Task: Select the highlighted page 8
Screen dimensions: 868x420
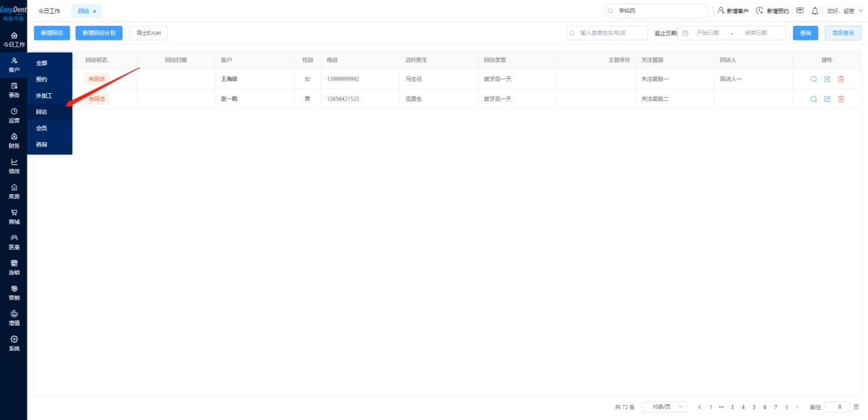Action: coord(787,407)
